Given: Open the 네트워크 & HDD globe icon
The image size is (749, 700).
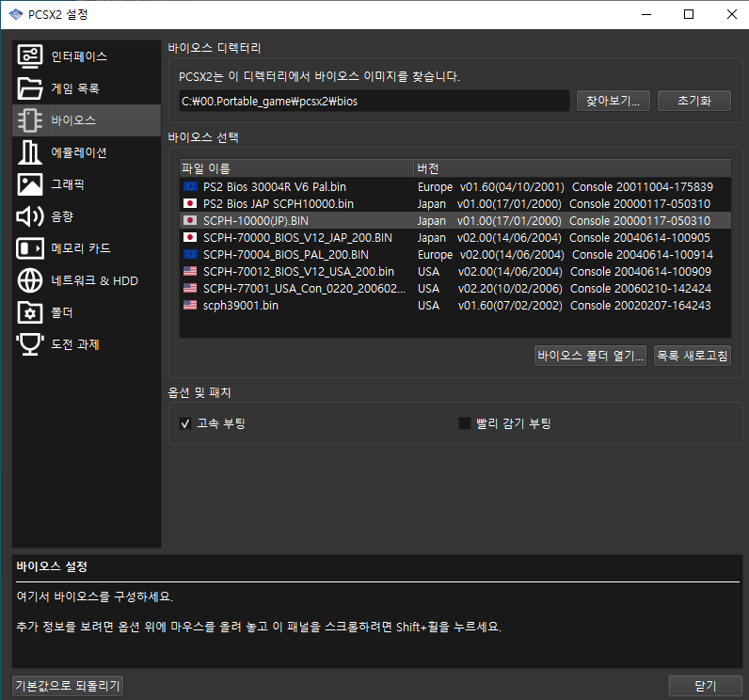Looking at the screenshot, I should coord(29,280).
